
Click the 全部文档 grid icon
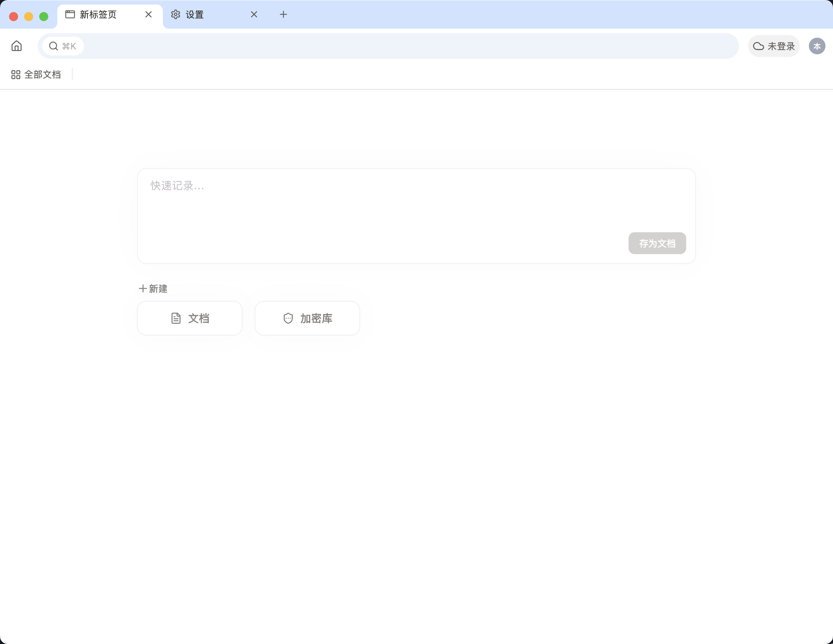point(15,74)
